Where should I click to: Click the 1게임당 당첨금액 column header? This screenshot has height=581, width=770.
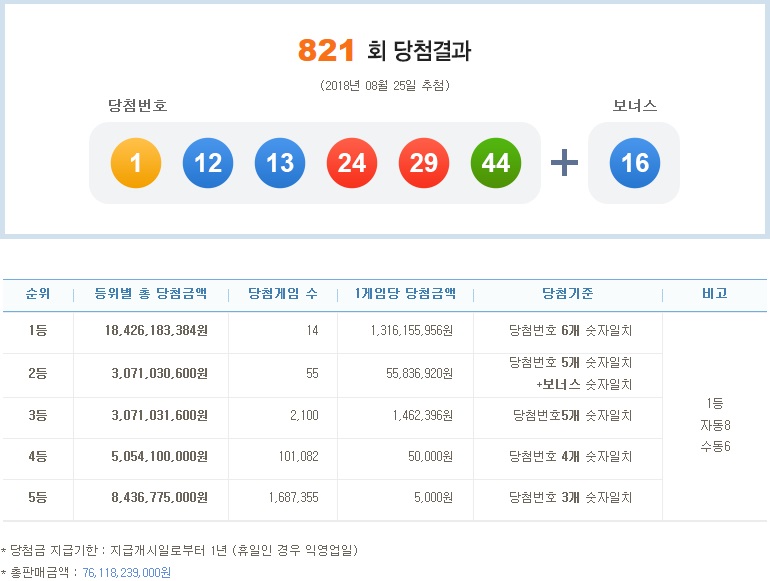(406, 294)
